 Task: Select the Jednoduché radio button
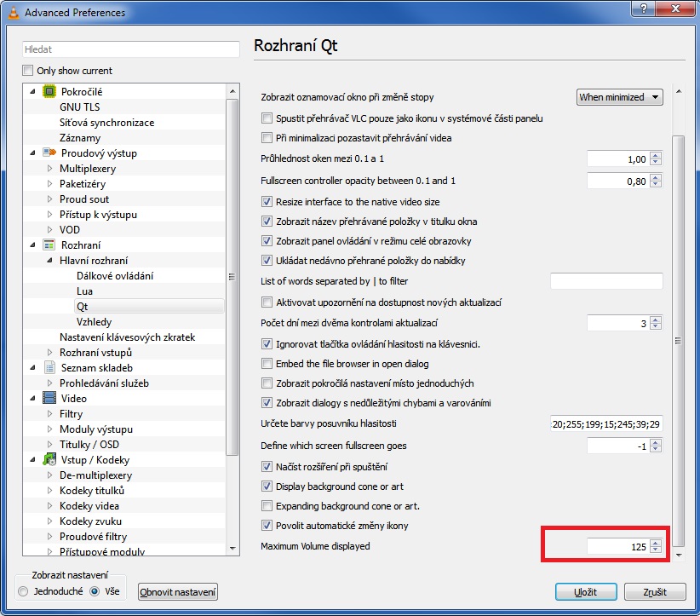click(x=23, y=591)
